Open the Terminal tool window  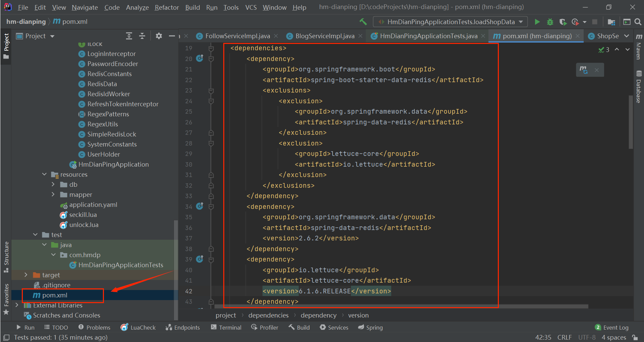click(x=226, y=327)
